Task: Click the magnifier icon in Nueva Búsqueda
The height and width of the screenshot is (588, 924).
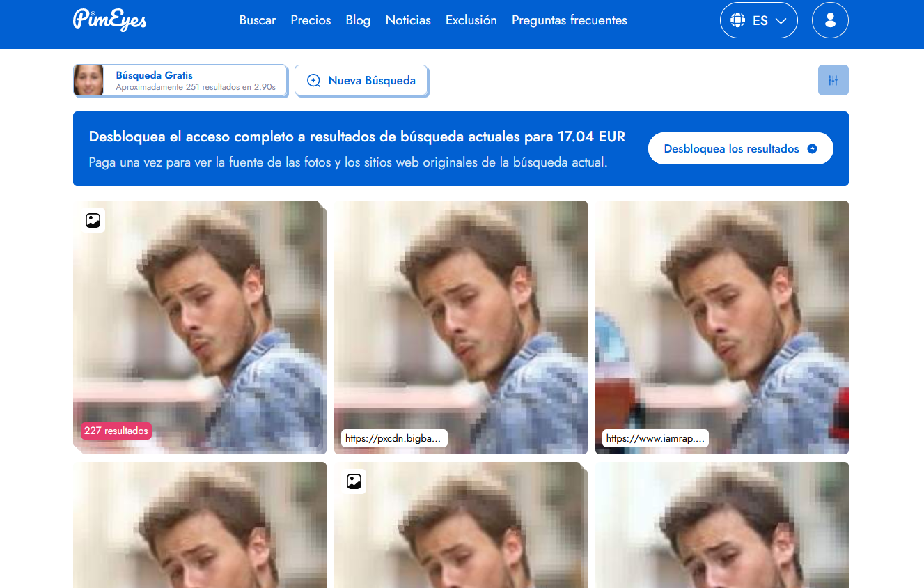Action: 314,81
